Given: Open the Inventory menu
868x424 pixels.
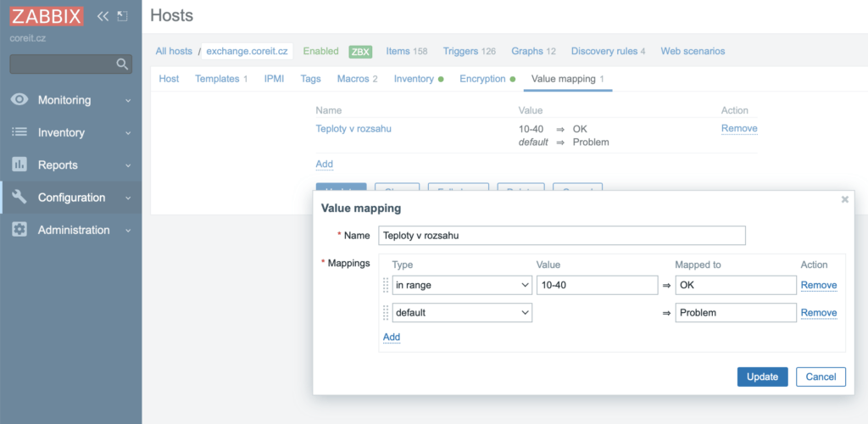Looking at the screenshot, I should pyautogui.click(x=71, y=133).
